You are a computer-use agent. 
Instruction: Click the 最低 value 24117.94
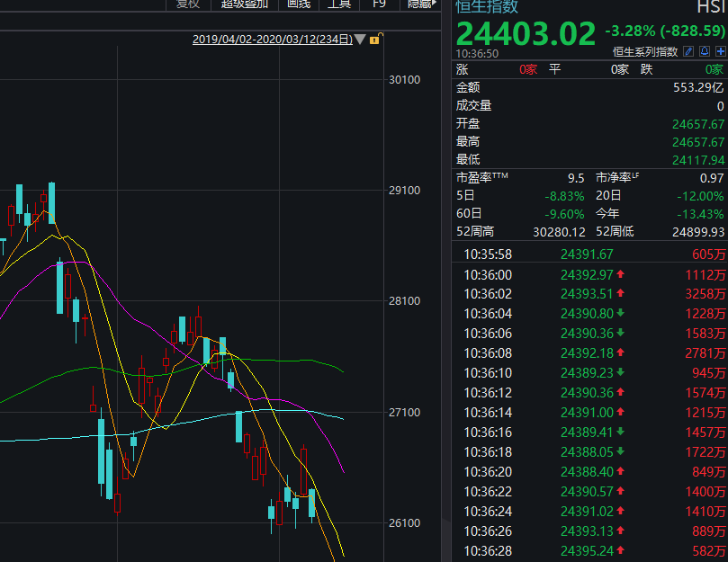698,160
